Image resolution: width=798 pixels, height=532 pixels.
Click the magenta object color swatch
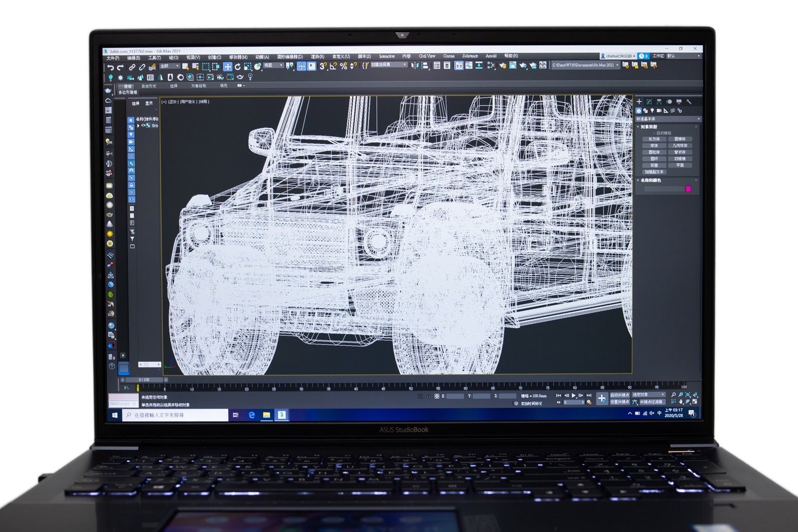[688, 189]
